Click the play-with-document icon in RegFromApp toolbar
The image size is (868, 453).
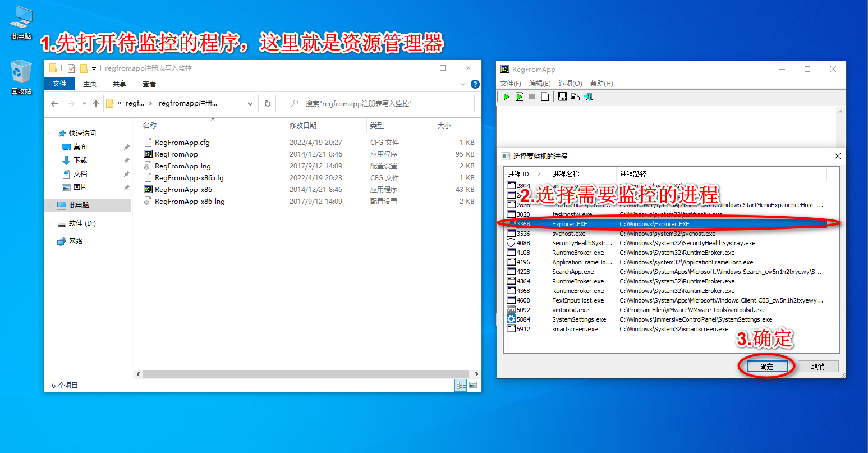520,97
